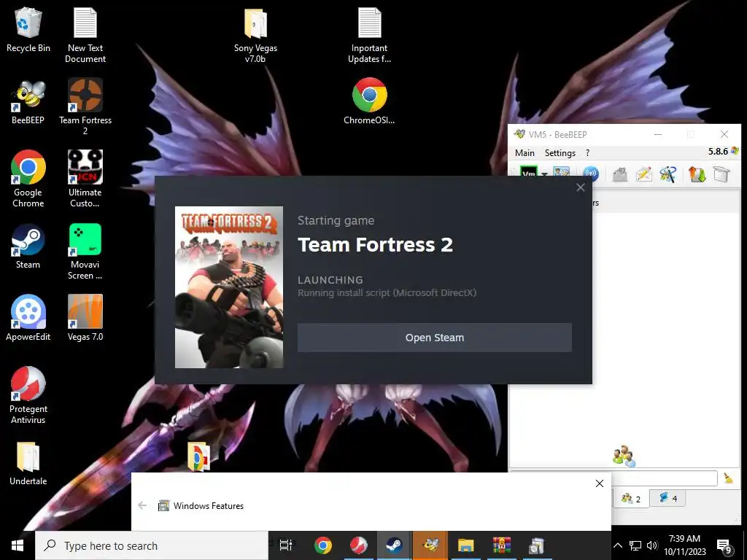Click the volume speaker icon in tray
Image resolution: width=747 pixels, height=560 pixels.
[652, 545]
